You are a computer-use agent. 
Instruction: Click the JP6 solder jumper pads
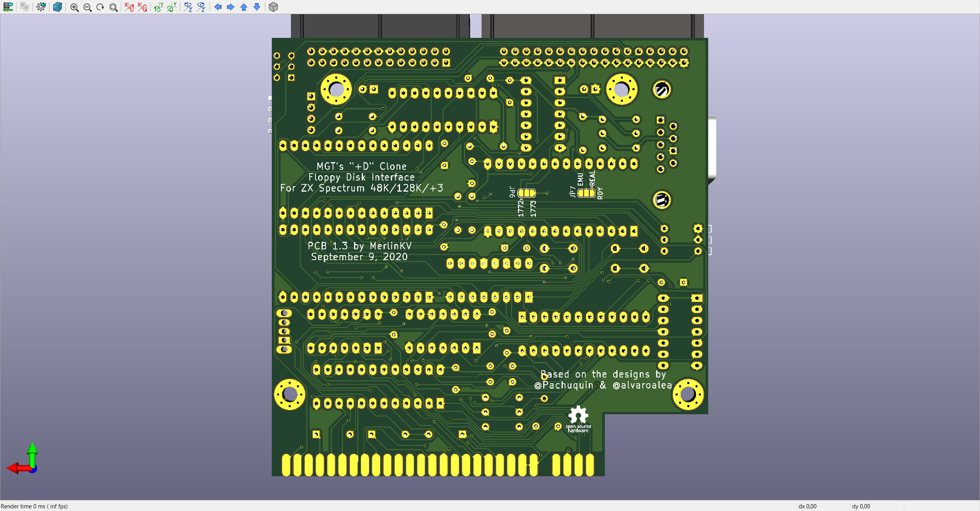(x=527, y=193)
